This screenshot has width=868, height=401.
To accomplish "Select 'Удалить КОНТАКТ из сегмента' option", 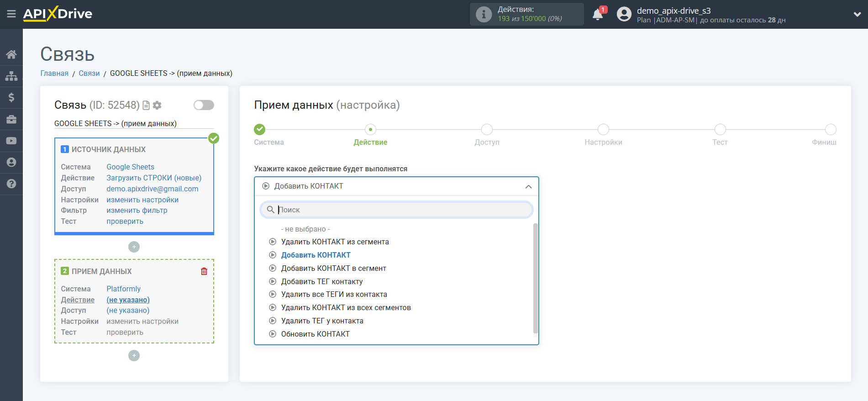I will (335, 242).
